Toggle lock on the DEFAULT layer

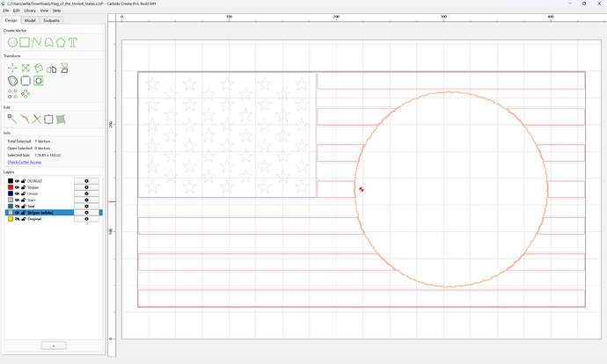(x=23, y=181)
